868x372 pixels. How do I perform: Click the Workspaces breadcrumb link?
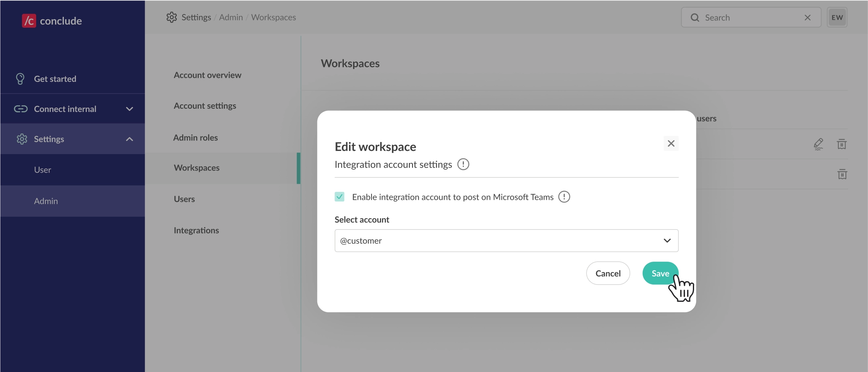tap(274, 17)
